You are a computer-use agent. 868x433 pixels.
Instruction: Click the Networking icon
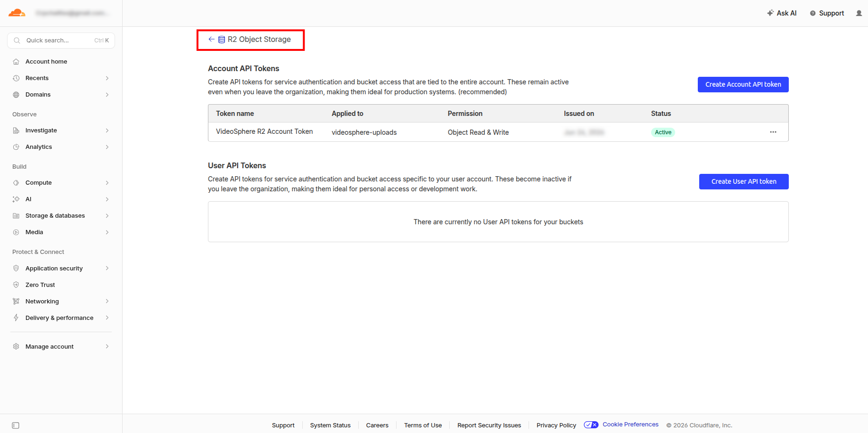pos(16,301)
